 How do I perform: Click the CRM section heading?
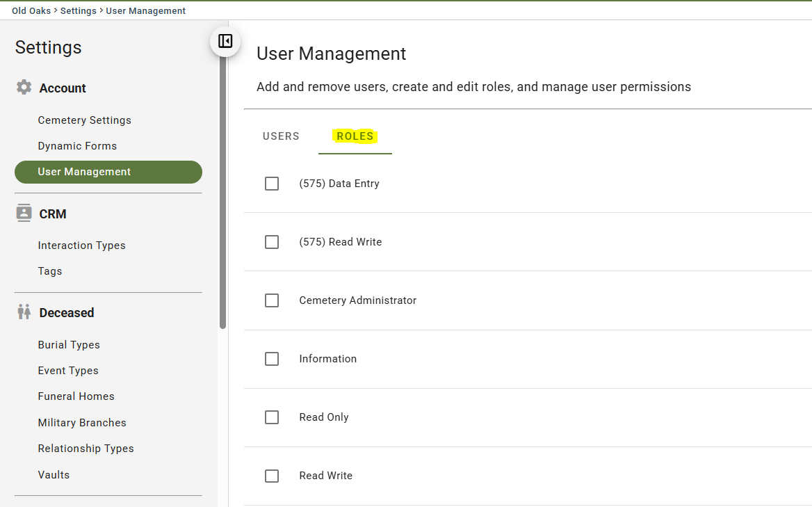point(53,214)
